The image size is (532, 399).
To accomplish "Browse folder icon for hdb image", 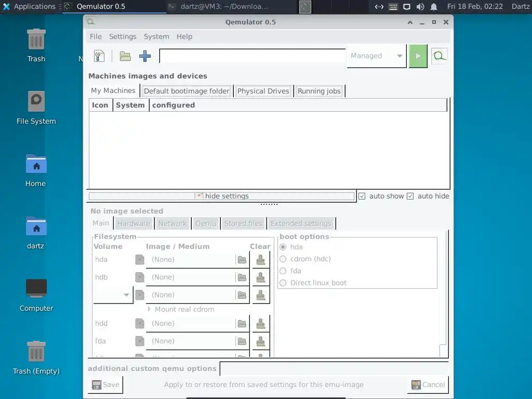I will tap(242, 277).
